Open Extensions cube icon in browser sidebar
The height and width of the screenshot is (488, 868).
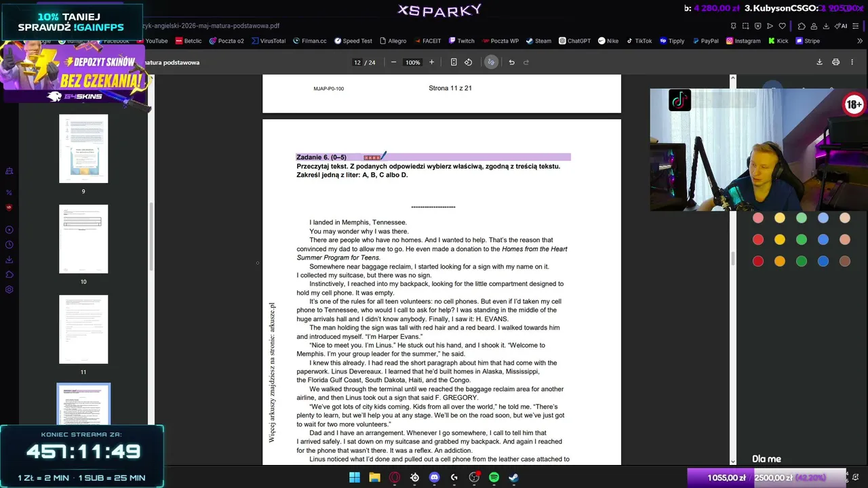9,274
